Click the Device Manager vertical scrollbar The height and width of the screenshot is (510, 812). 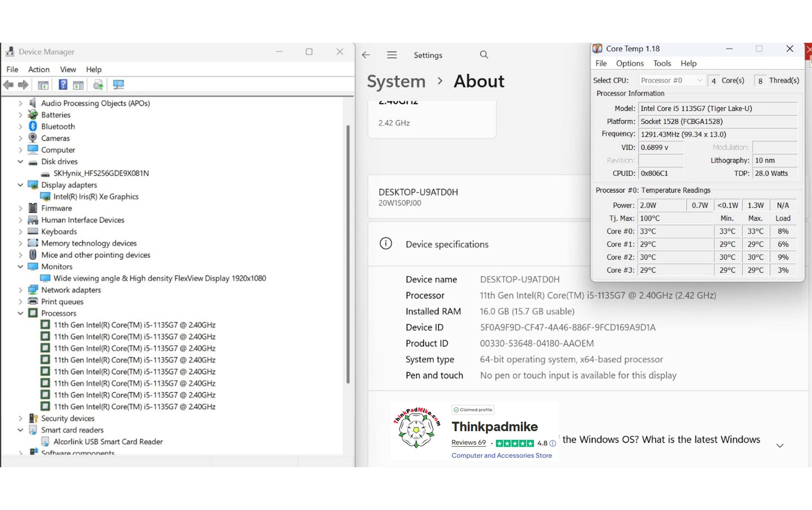tap(348, 254)
